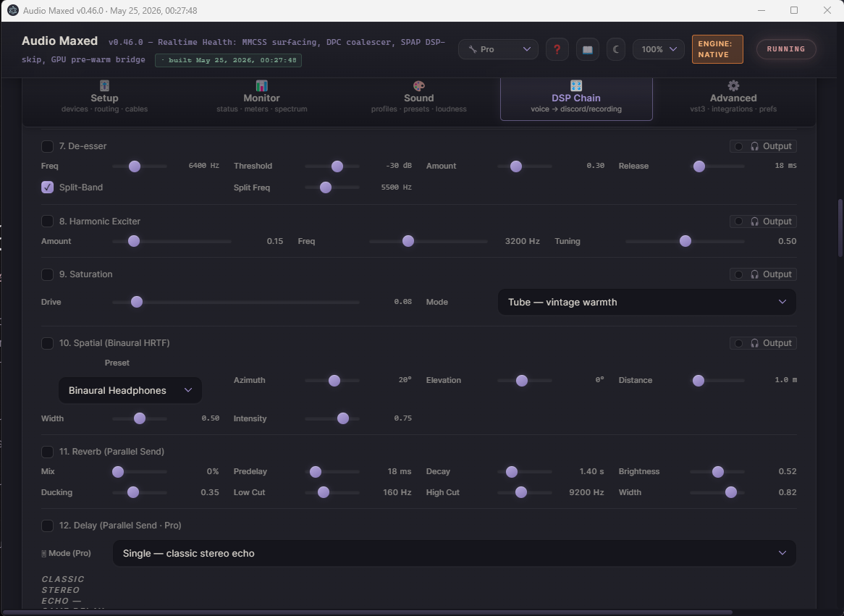
Task: Click the Reverb High Cut slider handle
Action: pos(520,492)
